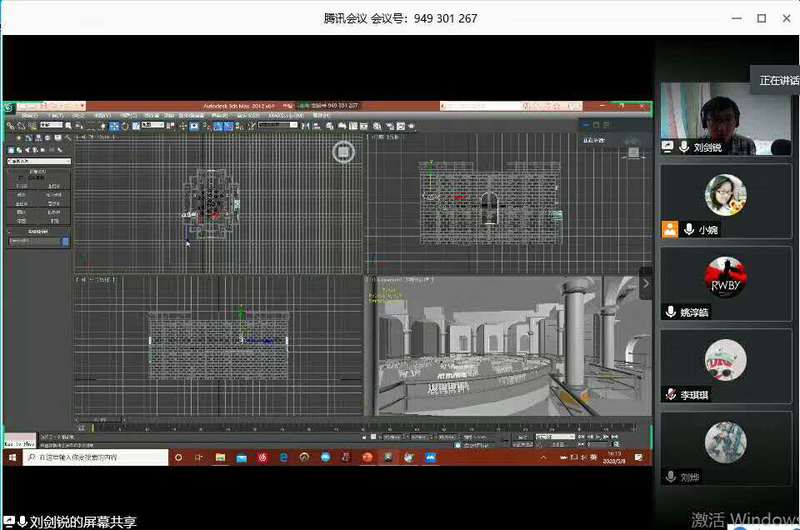Image resolution: width=800 pixels, height=530 pixels.
Task: Click the object color swatch in command panel
Action: (66, 241)
